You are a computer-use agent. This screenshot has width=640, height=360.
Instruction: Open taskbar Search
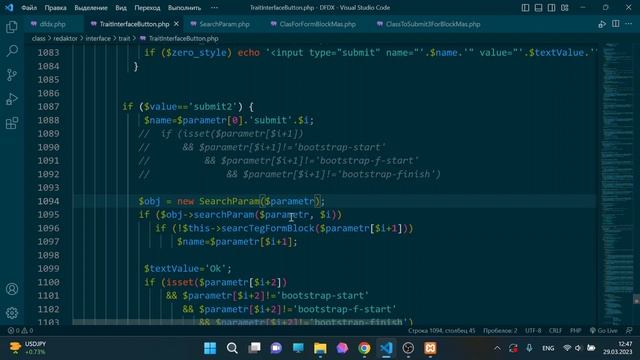(232, 348)
